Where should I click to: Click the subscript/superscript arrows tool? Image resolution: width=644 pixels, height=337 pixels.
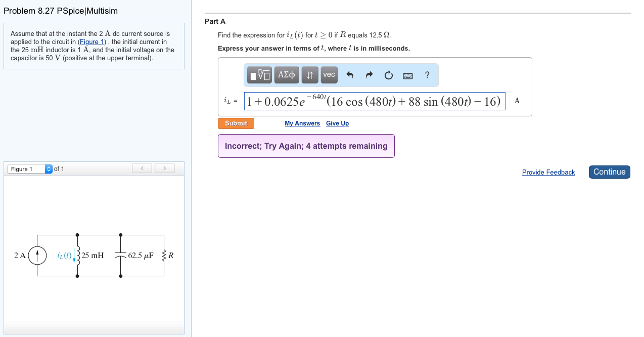click(310, 75)
